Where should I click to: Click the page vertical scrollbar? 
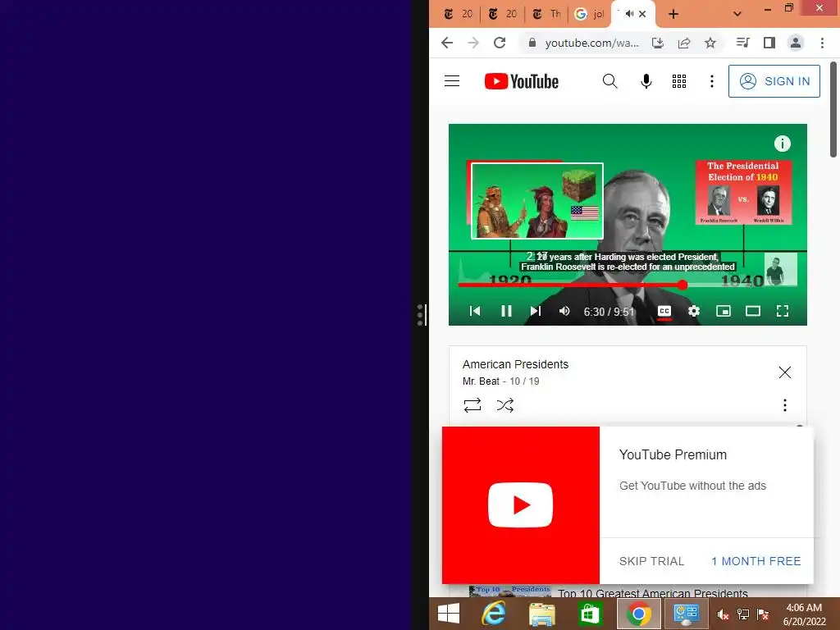833,110
